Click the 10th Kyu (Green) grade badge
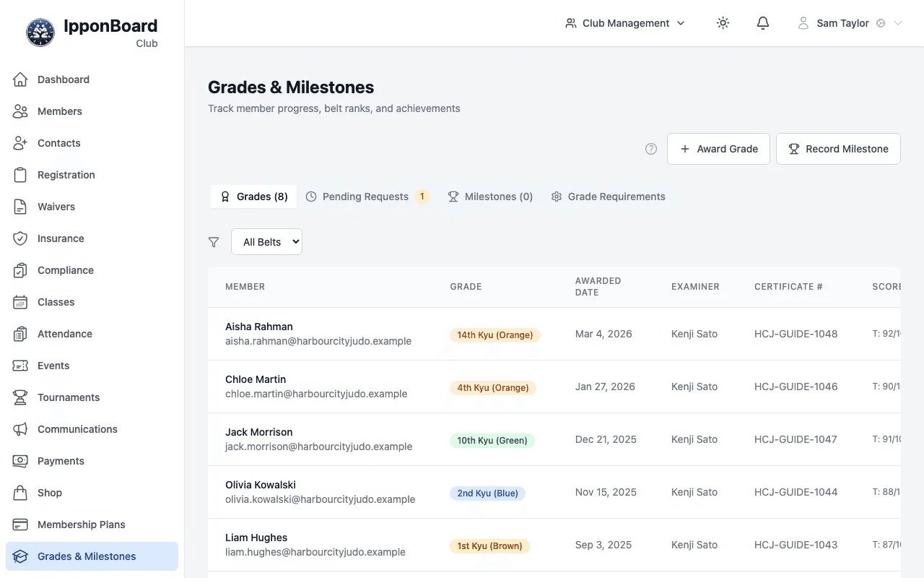 tap(492, 440)
